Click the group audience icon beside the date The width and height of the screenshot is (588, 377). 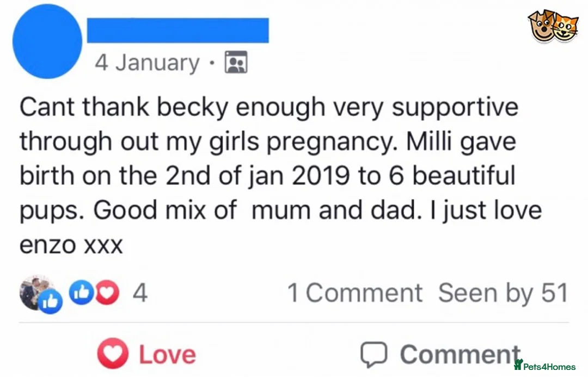pos(236,63)
